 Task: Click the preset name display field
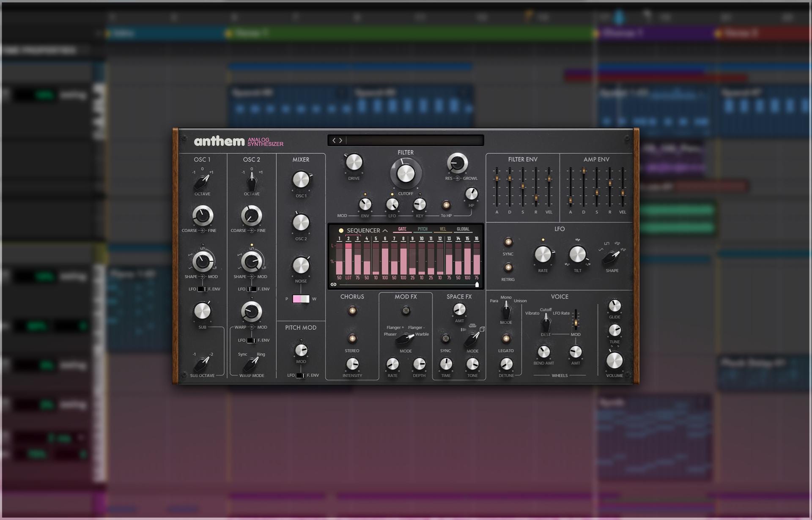click(414, 140)
